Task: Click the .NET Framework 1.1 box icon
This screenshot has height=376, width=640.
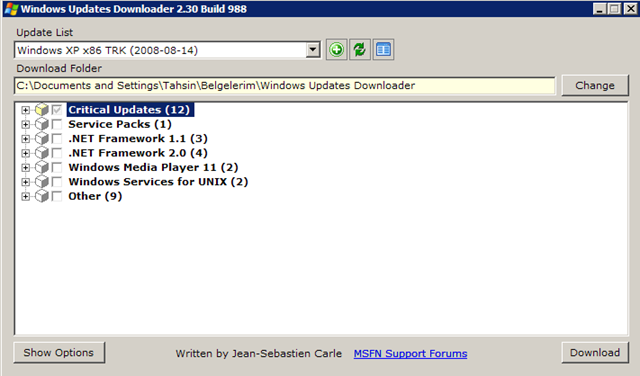Action: tap(42, 138)
